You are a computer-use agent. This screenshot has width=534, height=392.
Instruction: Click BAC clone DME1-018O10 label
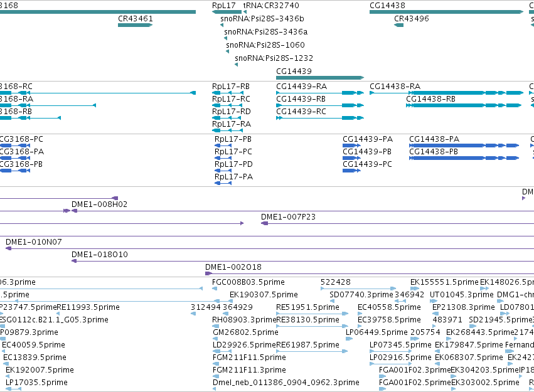tap(99, 255)
